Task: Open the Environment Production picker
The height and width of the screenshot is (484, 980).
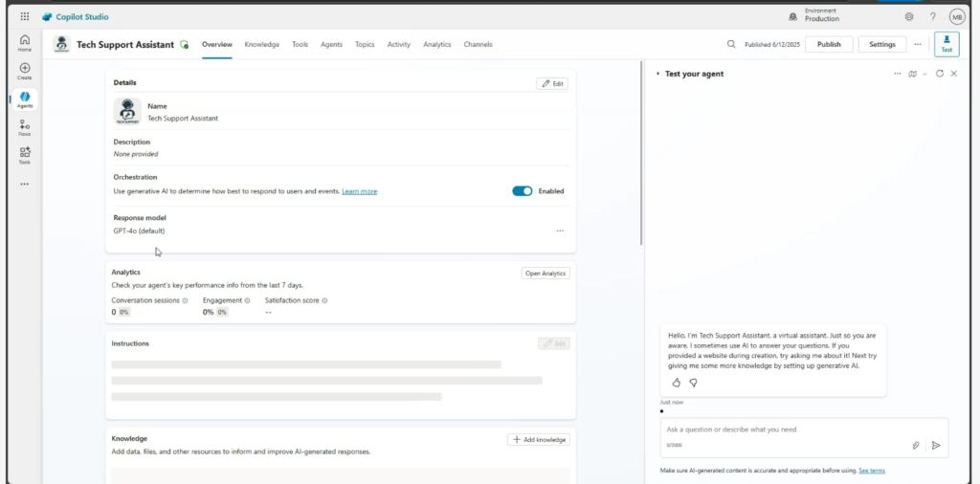Action: [x=815, y=15]
